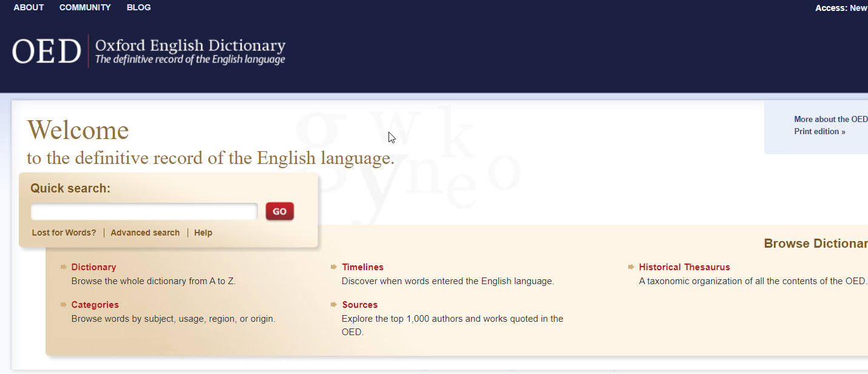Click the 'Quick search:' label

(x=70, y=188)
